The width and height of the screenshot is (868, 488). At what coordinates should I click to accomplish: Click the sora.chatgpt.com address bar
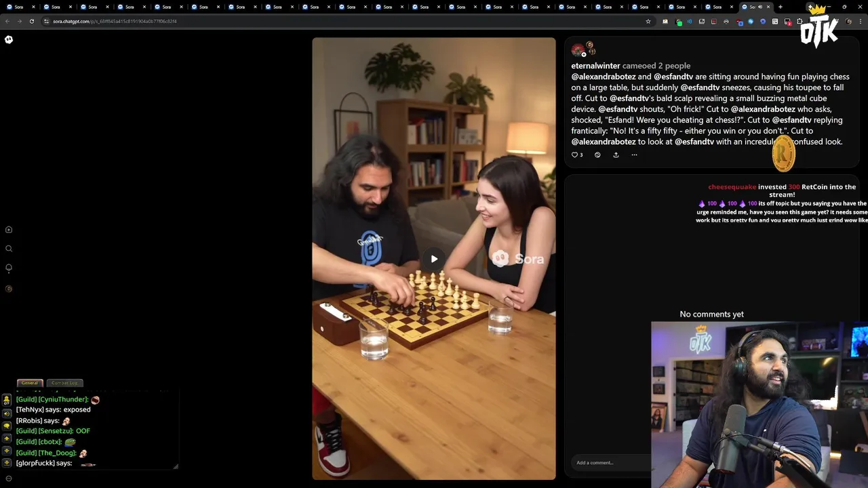coord(346,21)
